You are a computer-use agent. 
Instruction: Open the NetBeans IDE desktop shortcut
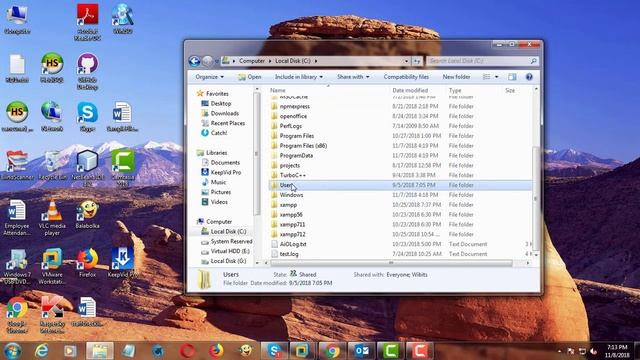coord(87,168)
